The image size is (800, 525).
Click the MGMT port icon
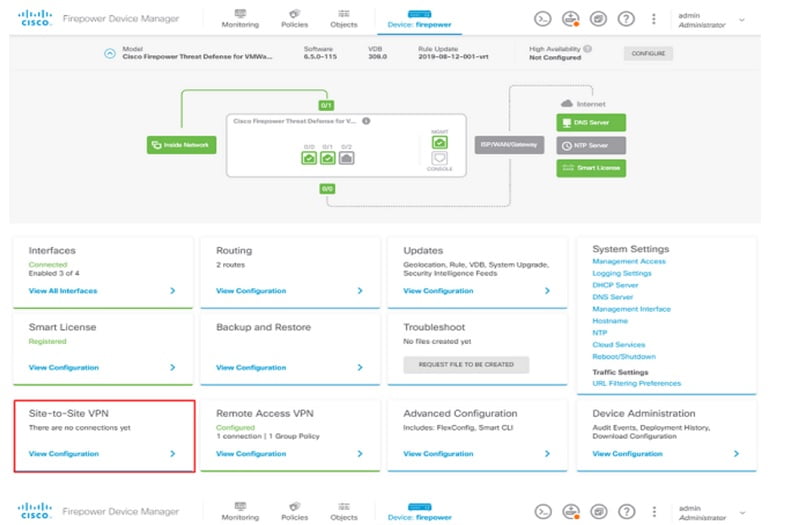pyautogui.click(x=439, y=142)
